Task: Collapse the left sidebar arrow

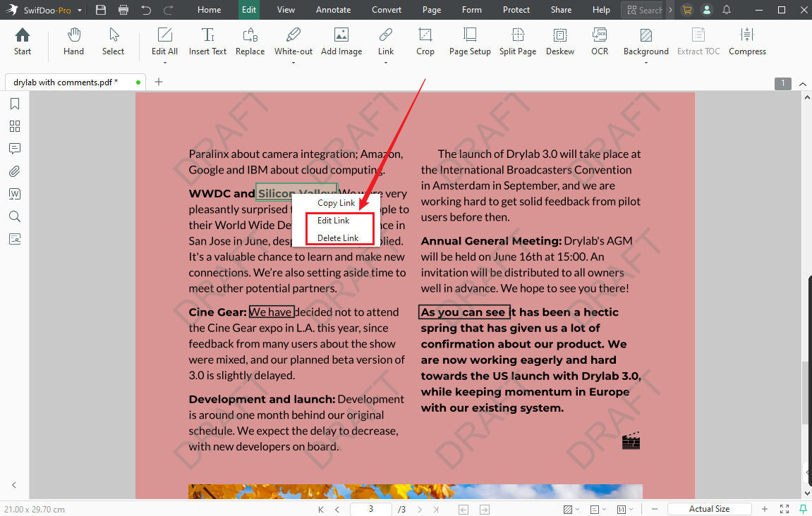Action: click(x=14, y=485)
